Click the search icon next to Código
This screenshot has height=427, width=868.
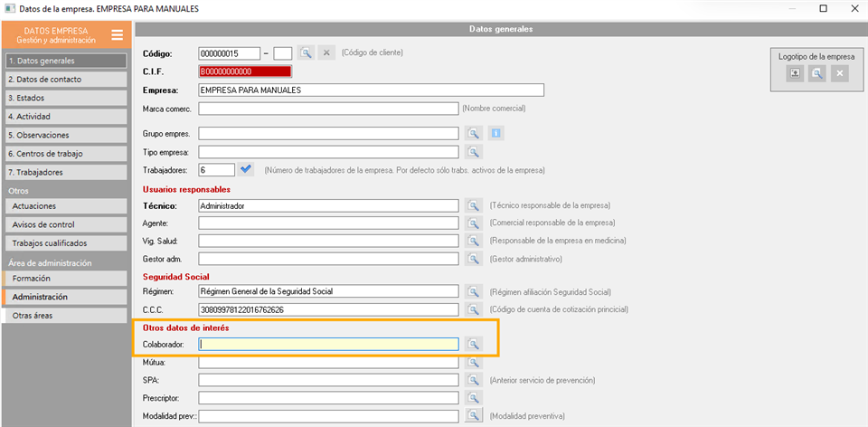(x=306, y=52)
